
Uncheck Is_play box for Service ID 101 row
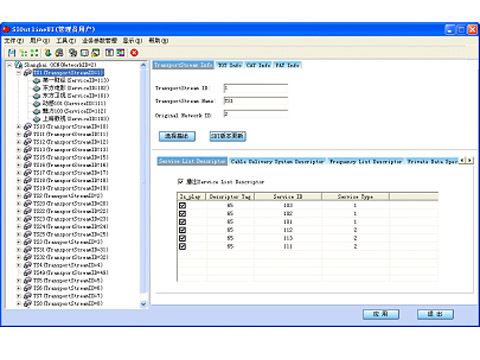182,222
